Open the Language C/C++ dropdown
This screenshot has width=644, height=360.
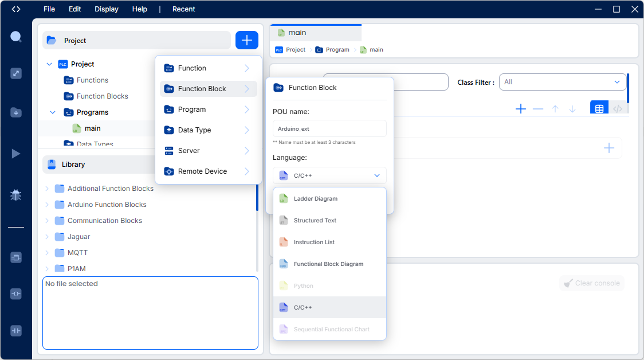329,175
